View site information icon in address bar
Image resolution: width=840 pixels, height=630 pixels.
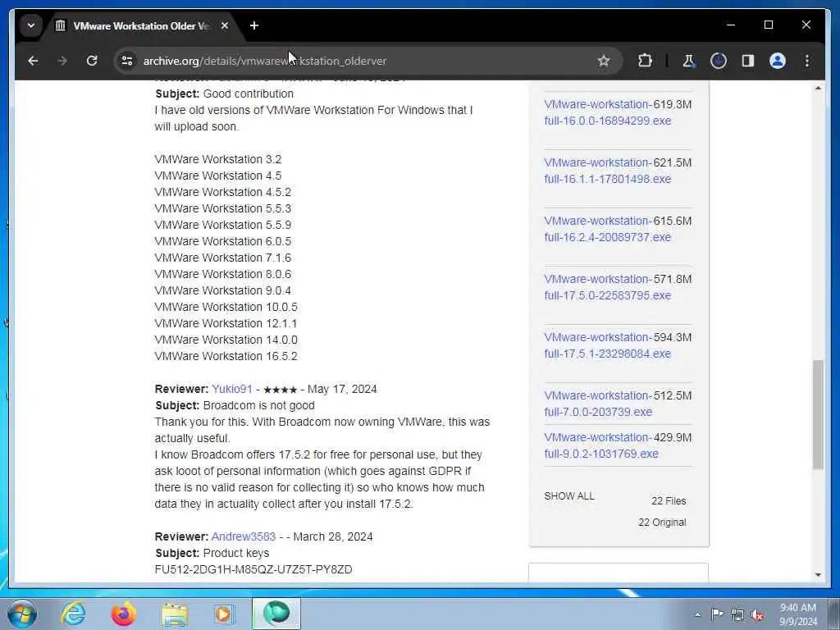127,61
